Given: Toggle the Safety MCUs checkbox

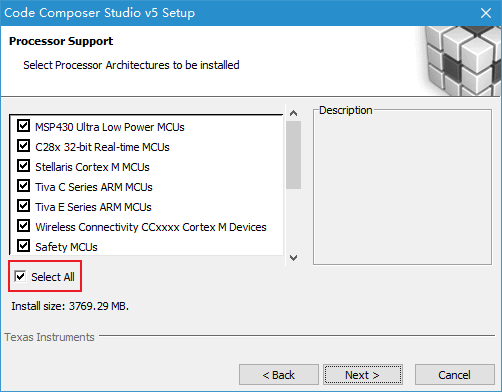Looking at the screenshot, I should (23, 246).
